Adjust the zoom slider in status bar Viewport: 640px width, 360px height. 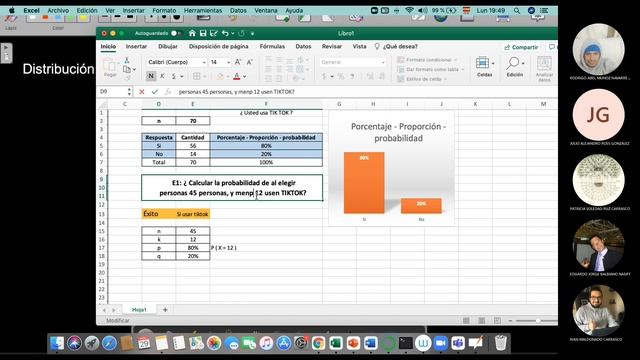tap(538, 321)
